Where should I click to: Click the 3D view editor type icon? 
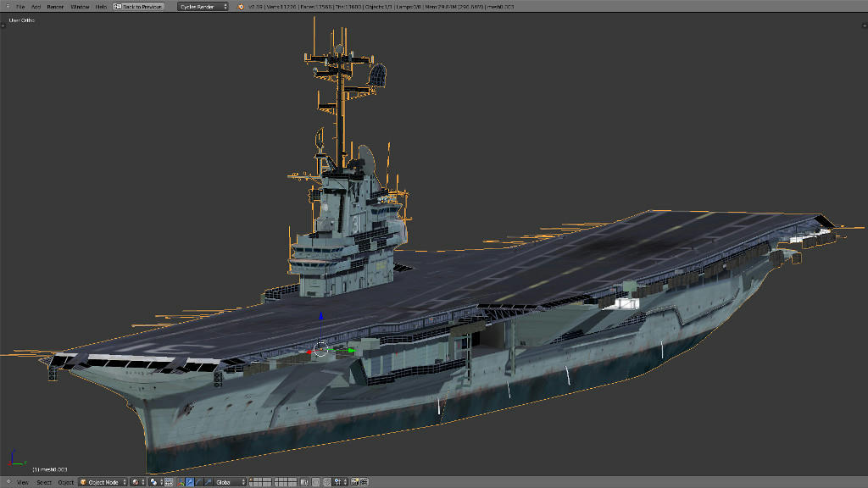[x=7, y=482]
